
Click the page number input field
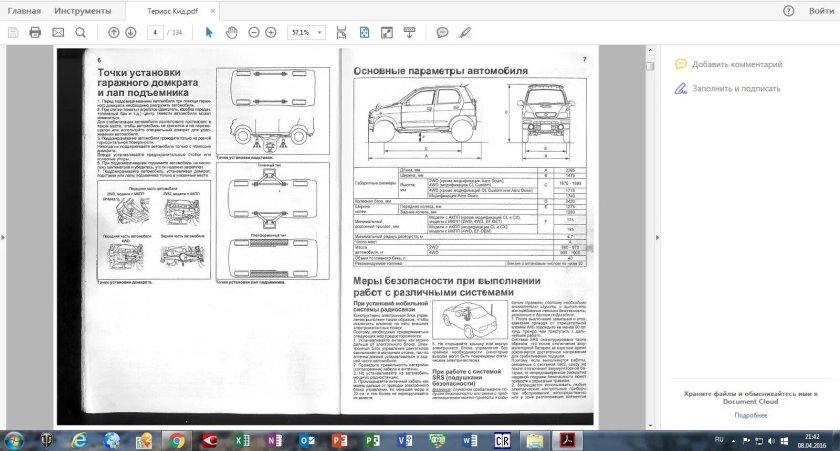click(156, 32)
